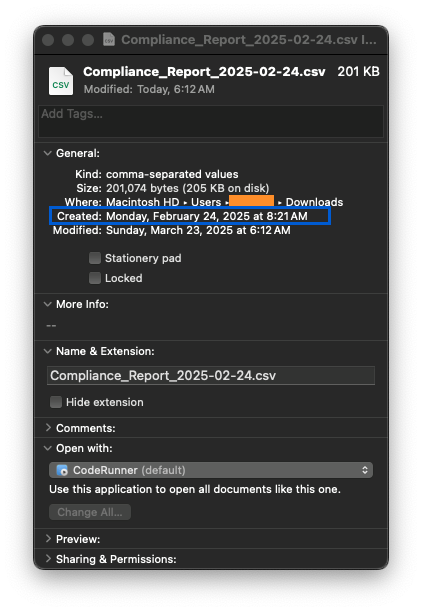Collapse the General section
This screenshot has height=611, width=422.
tap(48, 153)
